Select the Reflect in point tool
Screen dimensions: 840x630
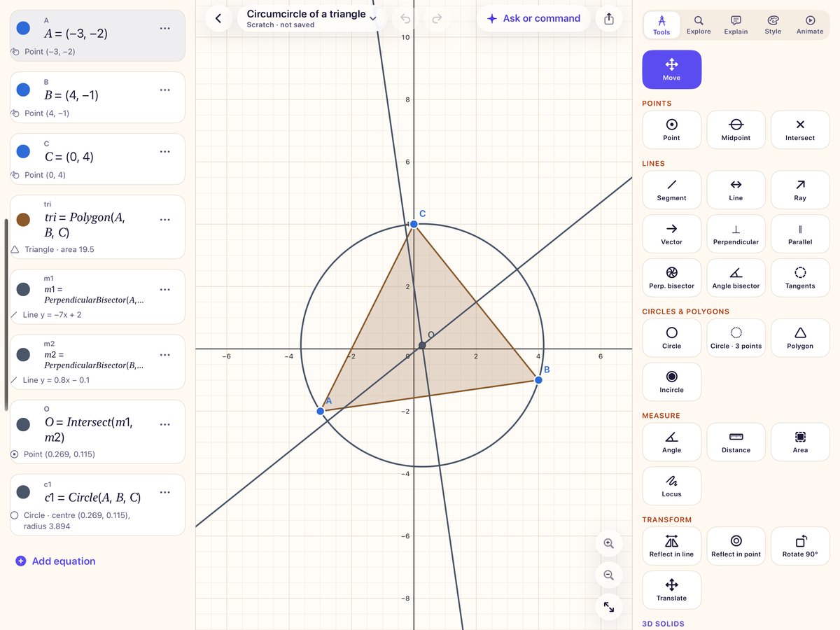(736, 547)
